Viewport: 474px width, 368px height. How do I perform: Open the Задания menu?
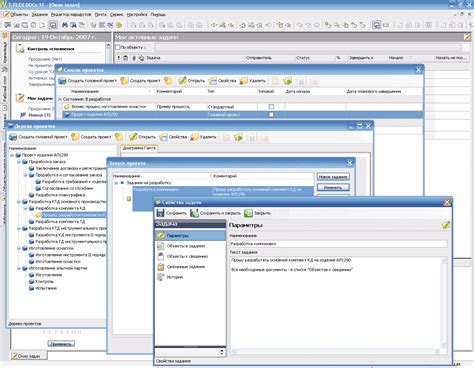pos(40,14)
